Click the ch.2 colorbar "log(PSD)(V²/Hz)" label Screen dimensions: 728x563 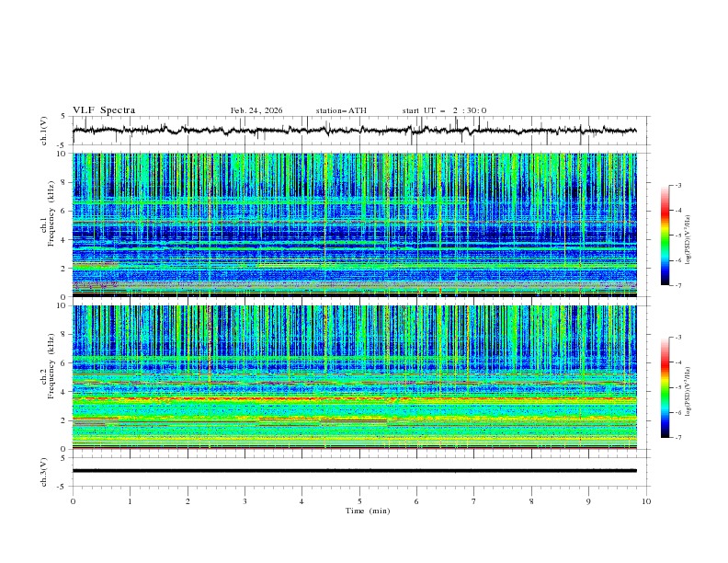tap(688, 392)
